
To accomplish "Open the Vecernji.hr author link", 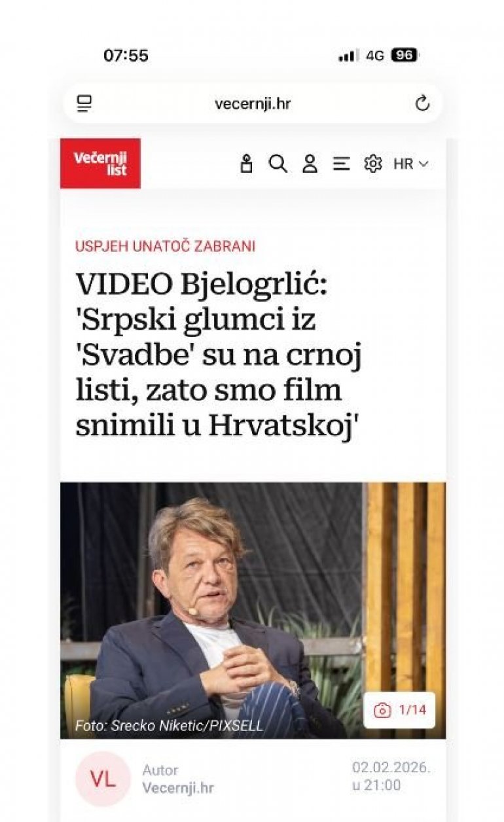I will [x=178, y=788].
